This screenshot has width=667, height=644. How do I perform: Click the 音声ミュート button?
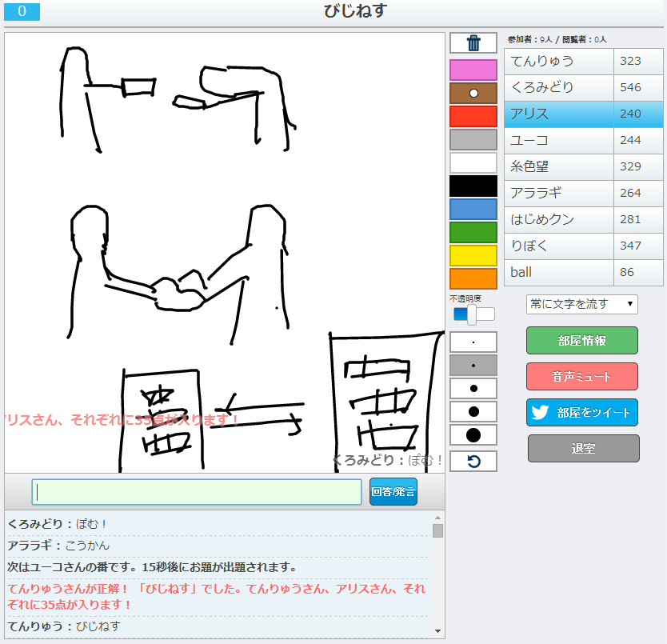(x=582, y=376)
